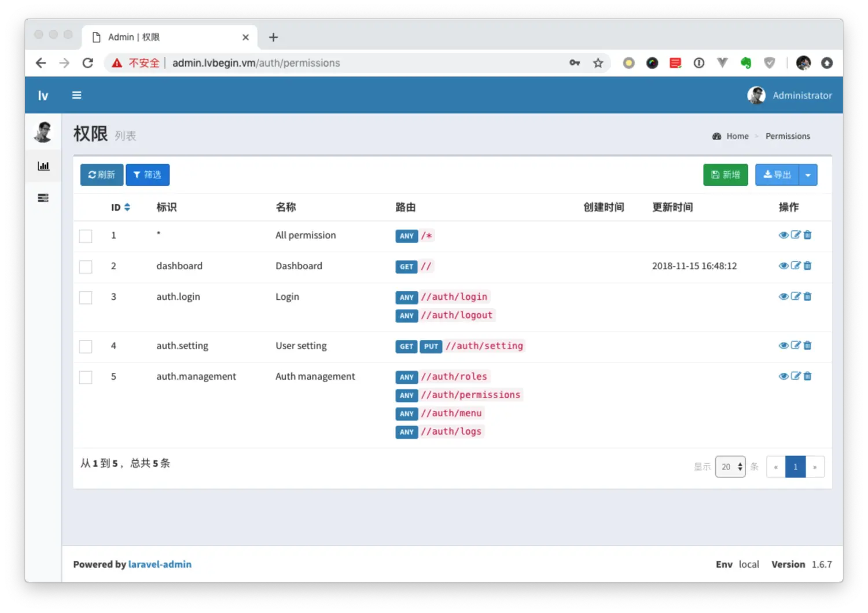Click the Evernote elephant extension icon

pos(746,63)
